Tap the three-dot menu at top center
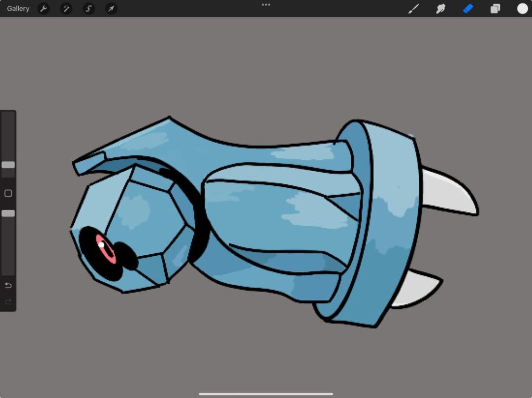 266,5
